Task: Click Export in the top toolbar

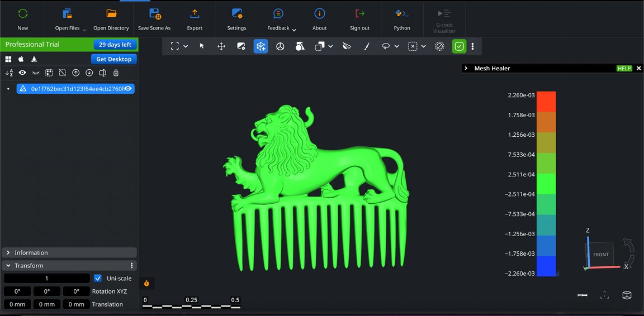Action: tap(195, 18)
